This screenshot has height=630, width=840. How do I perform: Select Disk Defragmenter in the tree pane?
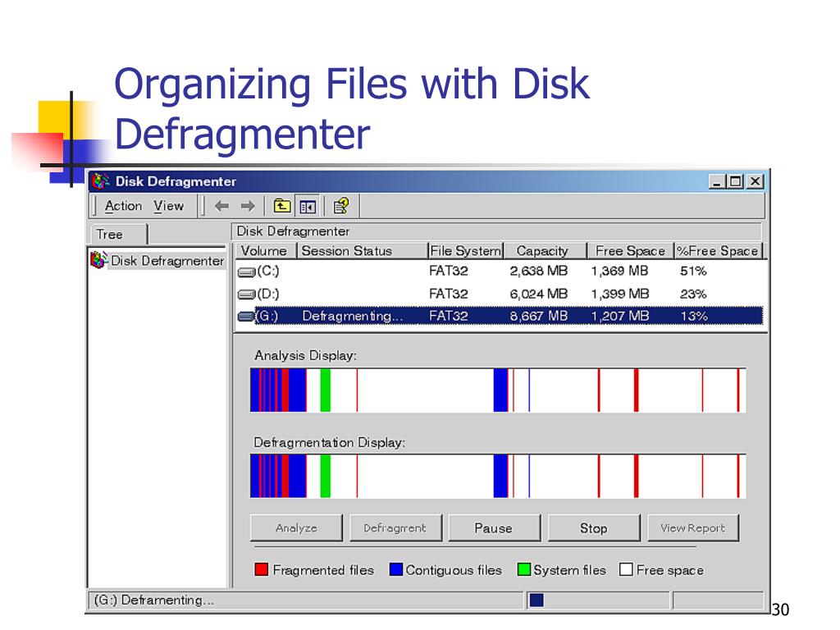[x=167, y=261]
